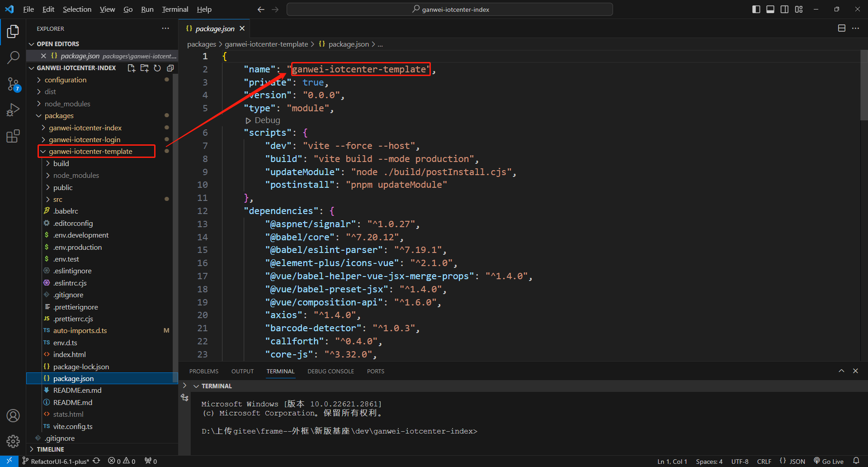Click New File icon in explorer header
868x467 pixels.
click(132, 68)
